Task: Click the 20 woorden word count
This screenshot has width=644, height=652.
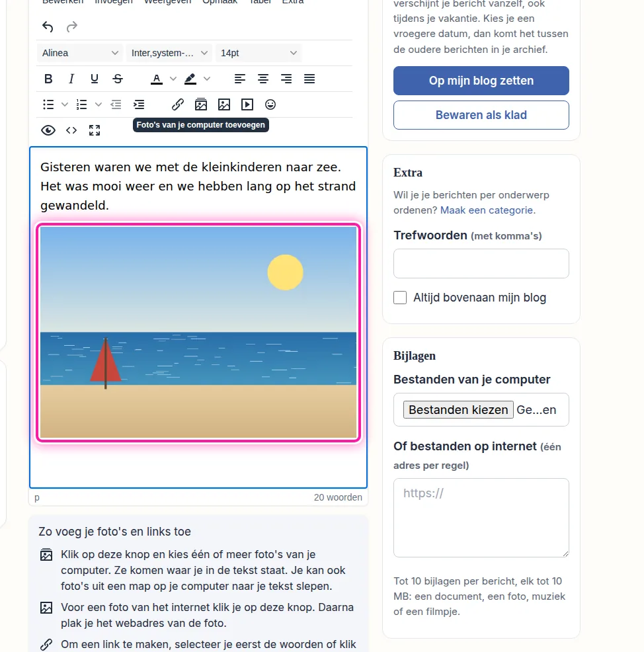Action: click(x=338, y=498)
